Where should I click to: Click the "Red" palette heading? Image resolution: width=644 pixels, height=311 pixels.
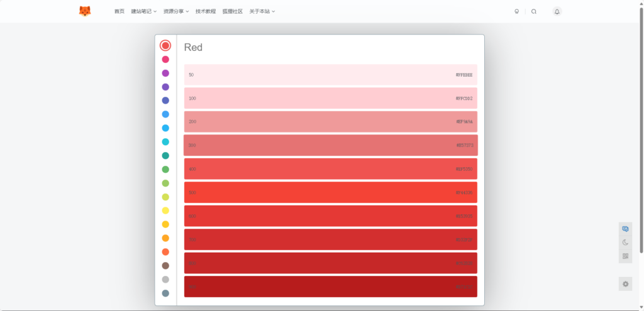pyautogui.click(x=193, y=48)
